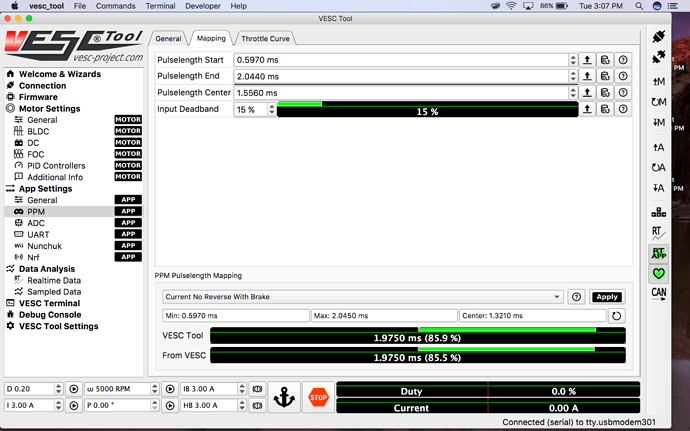Image resolution: width=690 pixels, height=431 pixels.
Task: Toggle the RT App realtime data stream
Action: point(657,253)
